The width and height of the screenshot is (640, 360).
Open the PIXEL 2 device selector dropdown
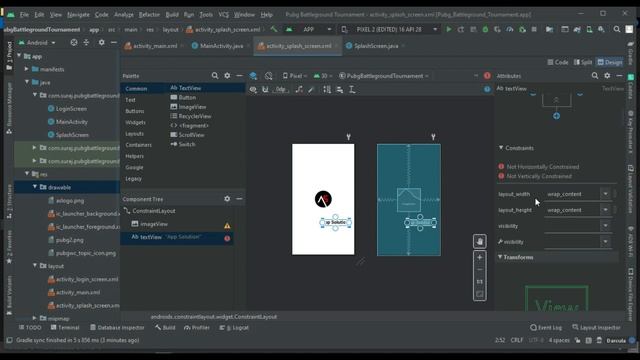pyautogui.click(x=389, y=29)
